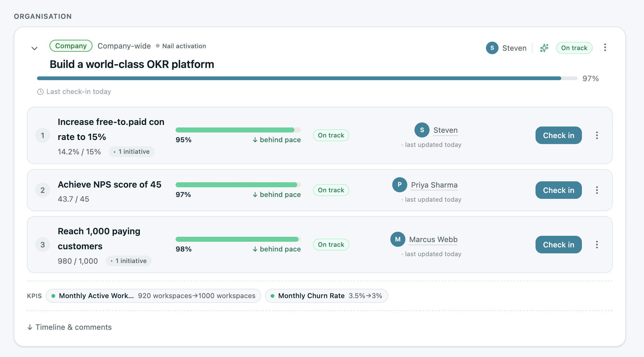The width and height of the screenshot is (644, 357).
Task: Click Steven's avatar in key result 1
Action: tap(422, 130)
